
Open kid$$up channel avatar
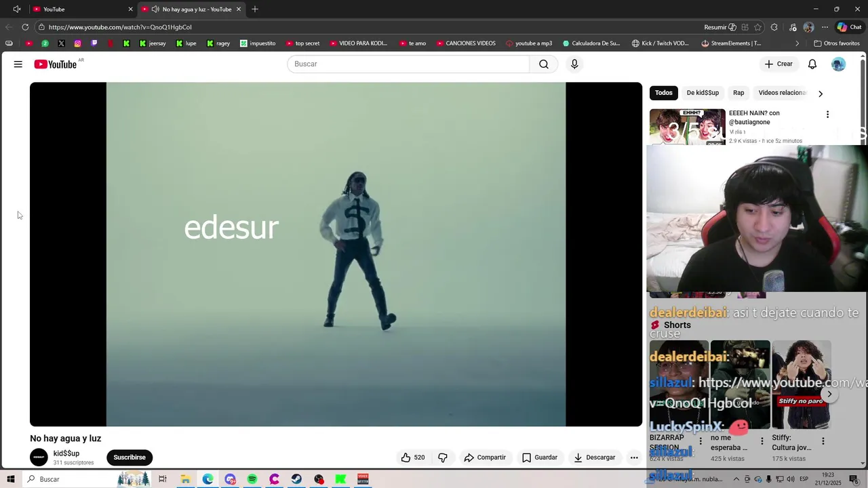click(39, 457)
